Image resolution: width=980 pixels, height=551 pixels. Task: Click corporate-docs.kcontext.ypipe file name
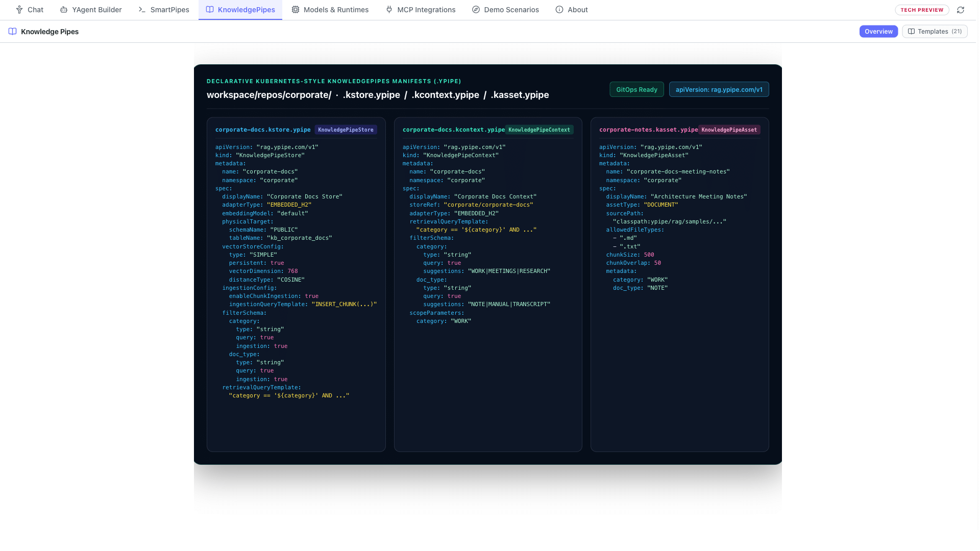453,130
